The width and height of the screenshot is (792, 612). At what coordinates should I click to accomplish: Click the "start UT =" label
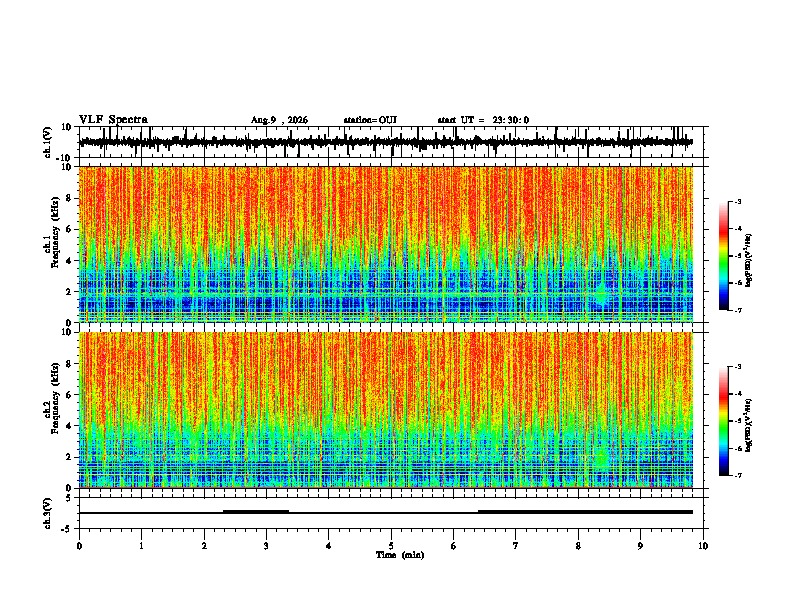[461, 120]
